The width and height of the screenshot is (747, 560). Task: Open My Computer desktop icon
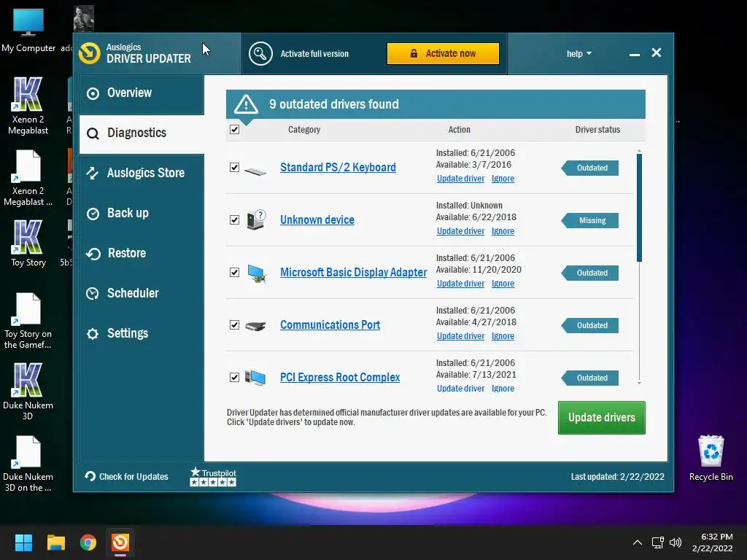(x=28, y=31)
